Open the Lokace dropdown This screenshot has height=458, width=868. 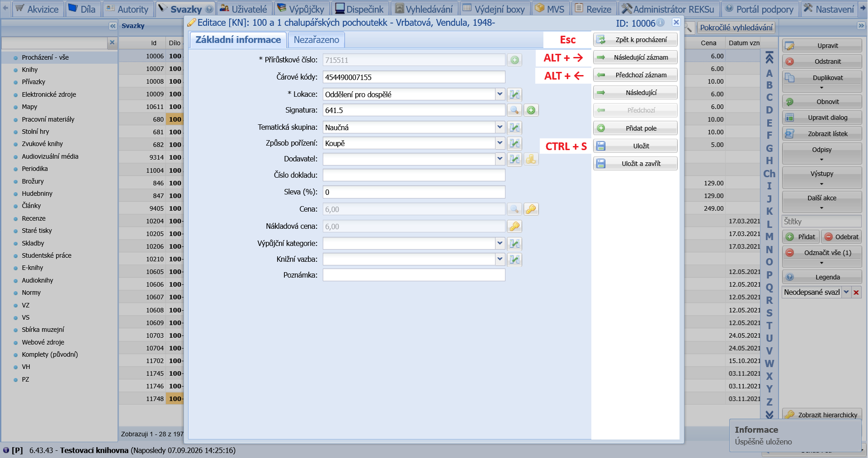tap(500, 94)
